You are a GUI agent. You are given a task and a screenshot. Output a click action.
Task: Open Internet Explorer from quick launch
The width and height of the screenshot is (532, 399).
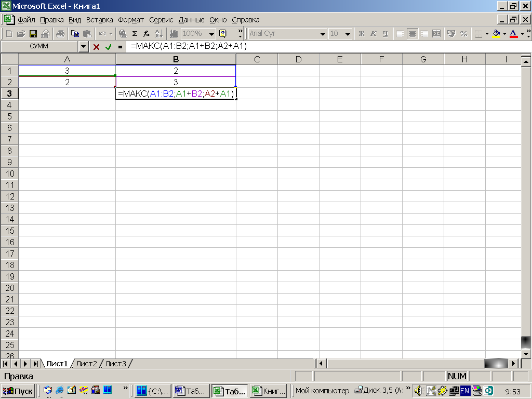(59, 390)
